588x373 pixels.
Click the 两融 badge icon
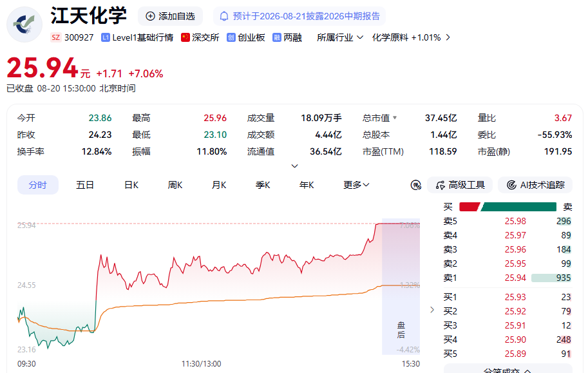coord(277,37)
